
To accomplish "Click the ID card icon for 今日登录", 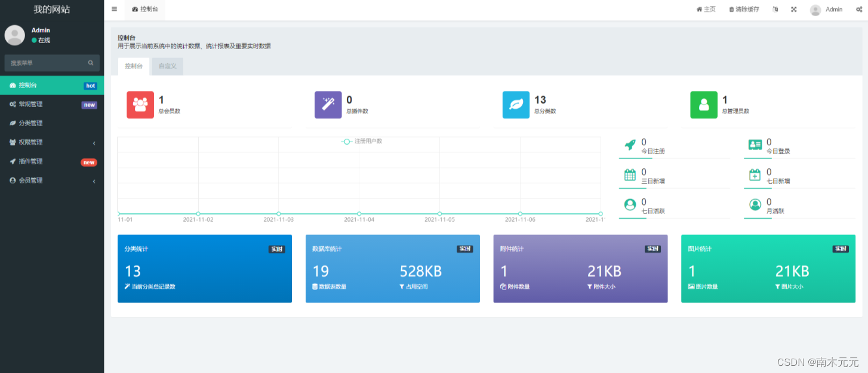I will click(755, 145).
